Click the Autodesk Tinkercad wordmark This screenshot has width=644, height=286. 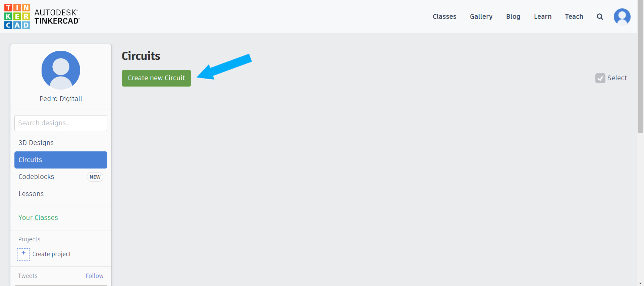click(57, 17)
